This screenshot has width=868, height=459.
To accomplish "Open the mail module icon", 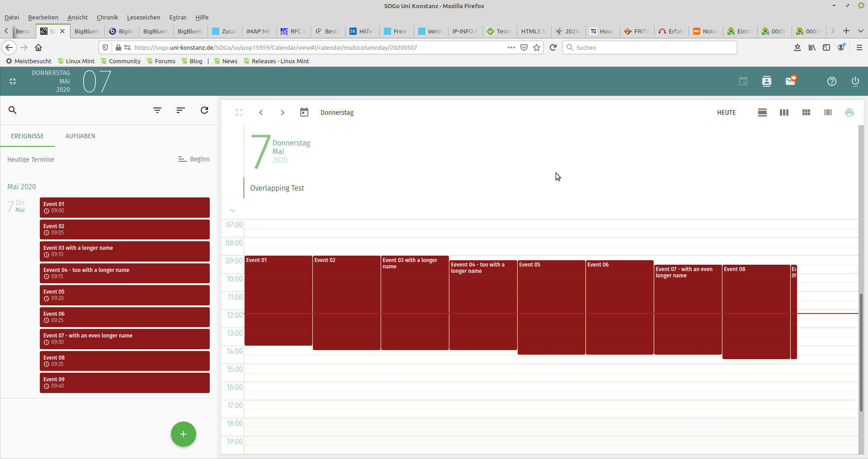I will click(x=790, y=81).
